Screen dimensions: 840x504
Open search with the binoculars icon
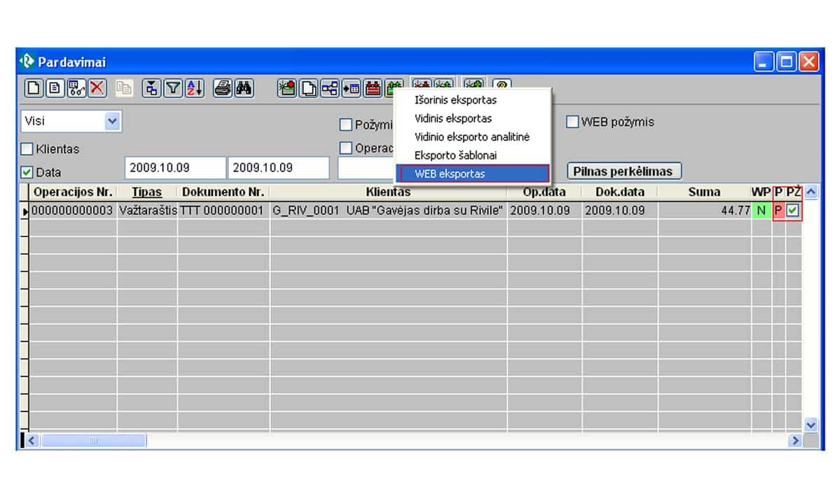244,88
